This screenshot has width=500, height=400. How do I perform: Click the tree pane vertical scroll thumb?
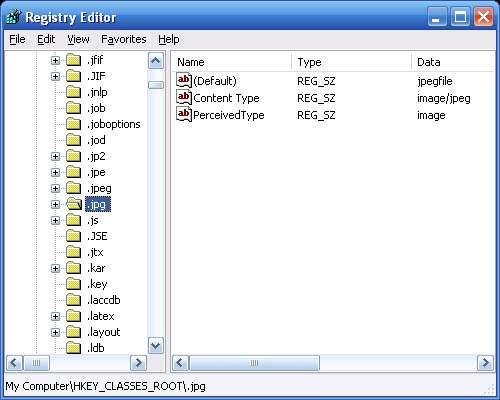click(156, 85)
